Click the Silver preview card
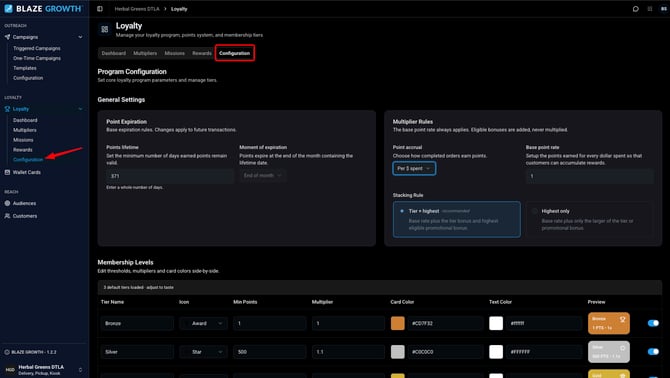Image resolution: width=670 pixels, height=378 pixels. click(x=608, y=352)
